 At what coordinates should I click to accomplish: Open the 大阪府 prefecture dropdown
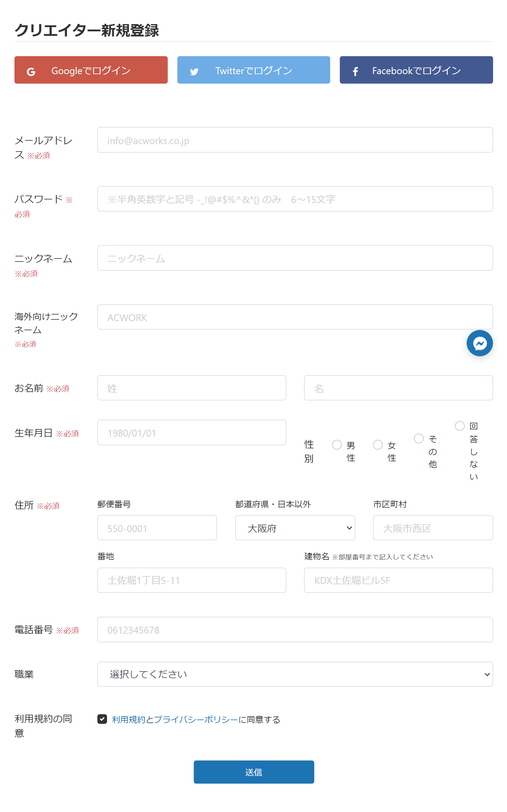(295, 528)
